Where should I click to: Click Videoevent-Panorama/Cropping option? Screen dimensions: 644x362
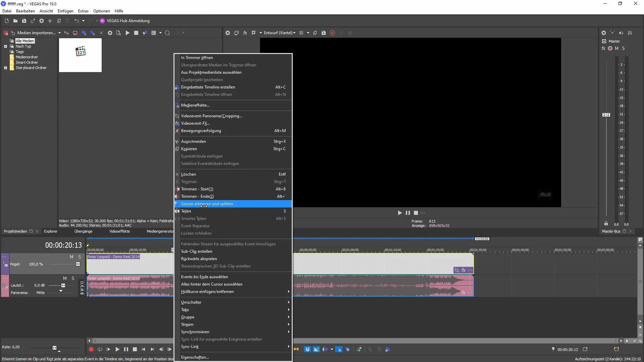tap(211, 115)
